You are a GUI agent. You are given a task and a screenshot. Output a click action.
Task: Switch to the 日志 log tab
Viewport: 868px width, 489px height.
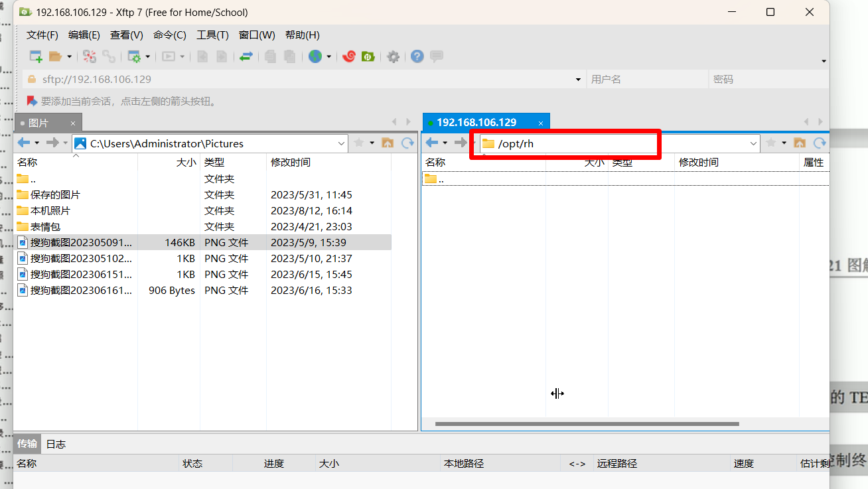point(56,444)
